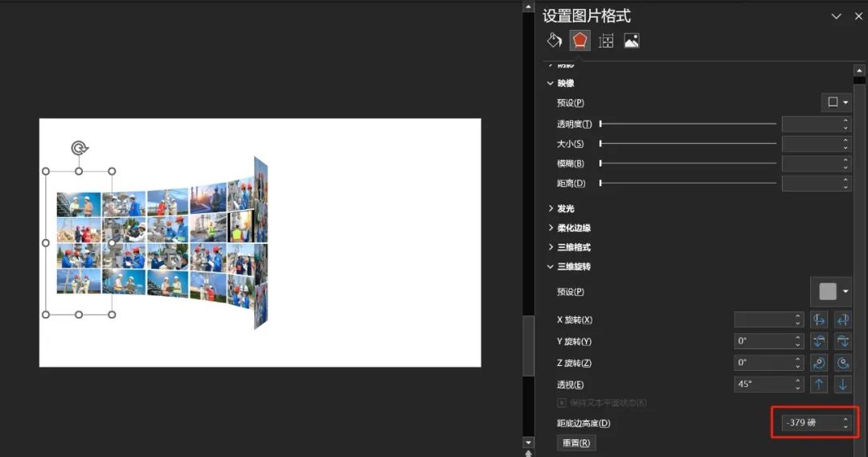Click the top-left selection handle

pyautogui.click(x=46, y=171)
